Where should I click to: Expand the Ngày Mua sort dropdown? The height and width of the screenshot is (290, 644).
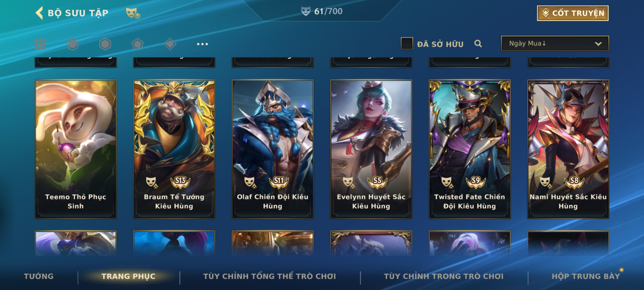point(555,44)
